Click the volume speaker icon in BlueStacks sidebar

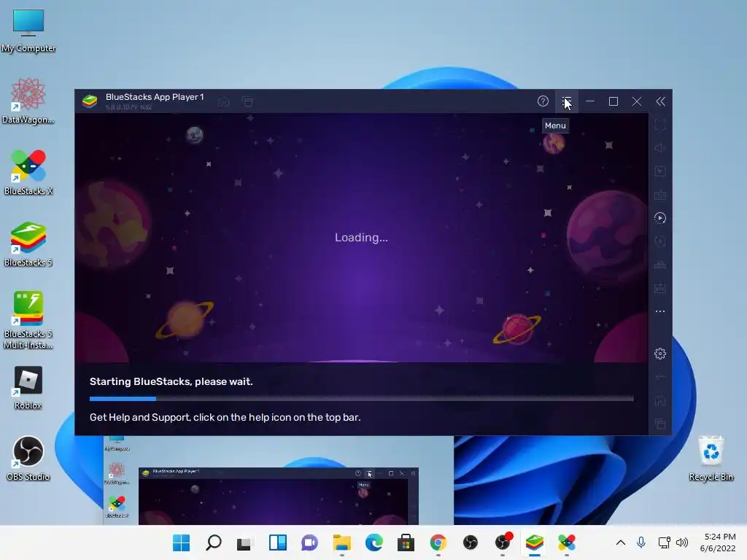pos(659,148)
